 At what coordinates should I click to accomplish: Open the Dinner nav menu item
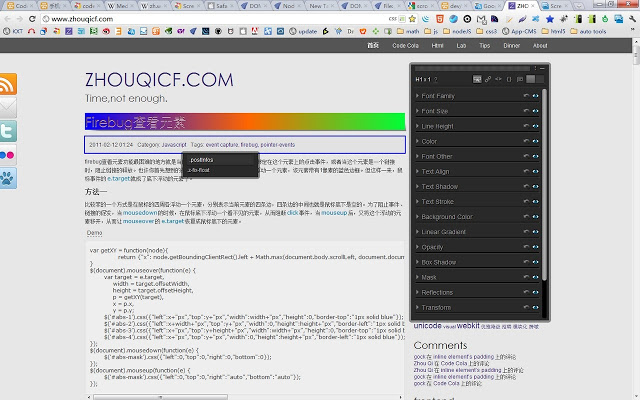[x=512, y=46]
